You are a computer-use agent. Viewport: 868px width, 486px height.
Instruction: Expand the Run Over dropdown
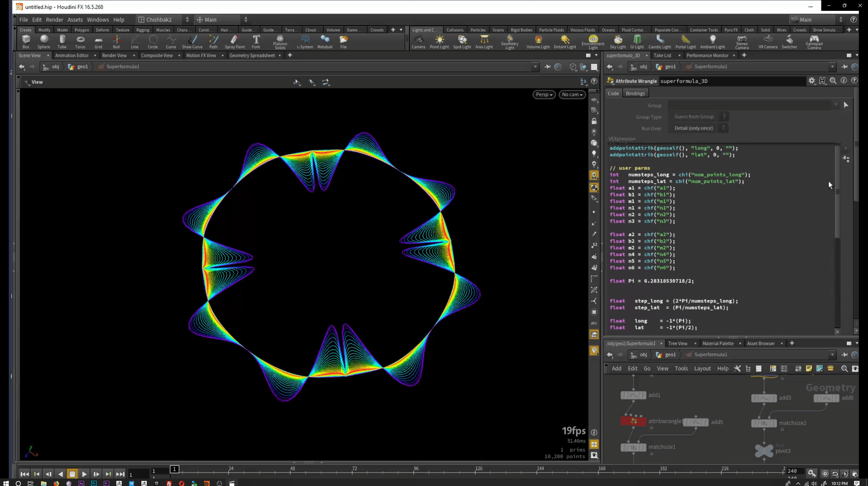click(x=697, y=128)
